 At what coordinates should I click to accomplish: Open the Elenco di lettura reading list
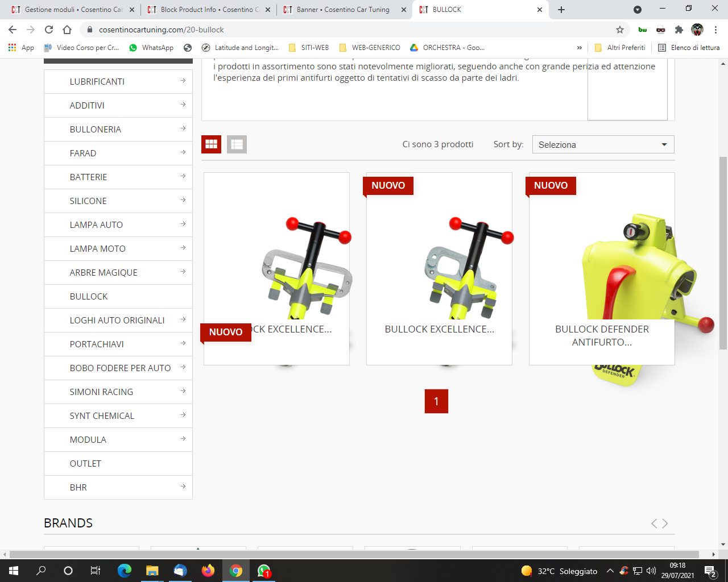[689, 48]
